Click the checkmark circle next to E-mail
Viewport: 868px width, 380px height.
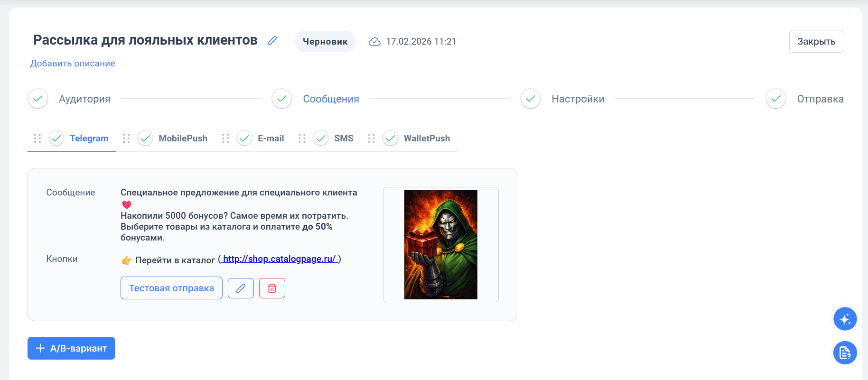click(244, 138)
